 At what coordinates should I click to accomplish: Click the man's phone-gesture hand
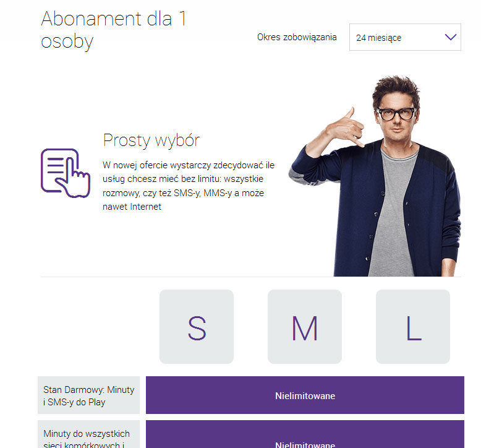(x=345, y=127)
